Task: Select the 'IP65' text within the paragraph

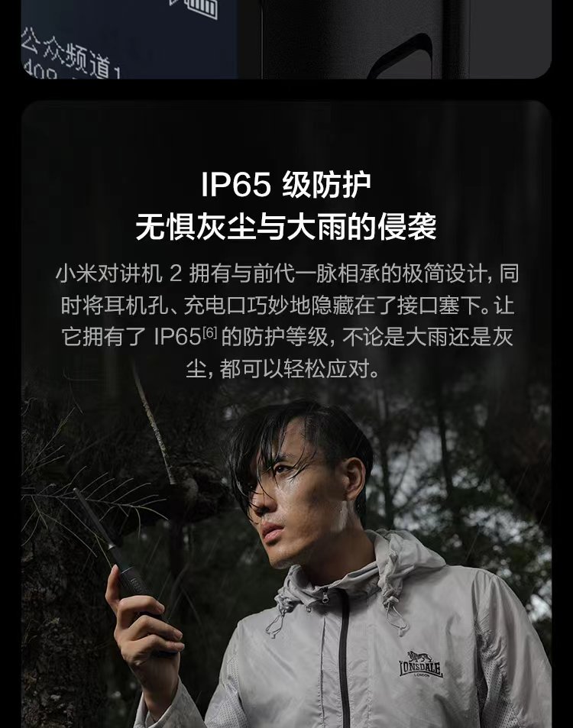Action: (178, 337)
